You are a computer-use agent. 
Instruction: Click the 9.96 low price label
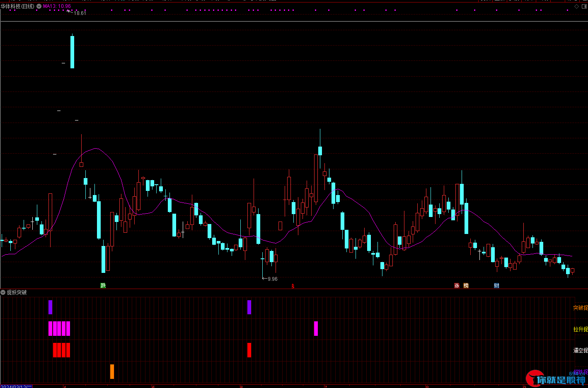[x=273, y=279]
